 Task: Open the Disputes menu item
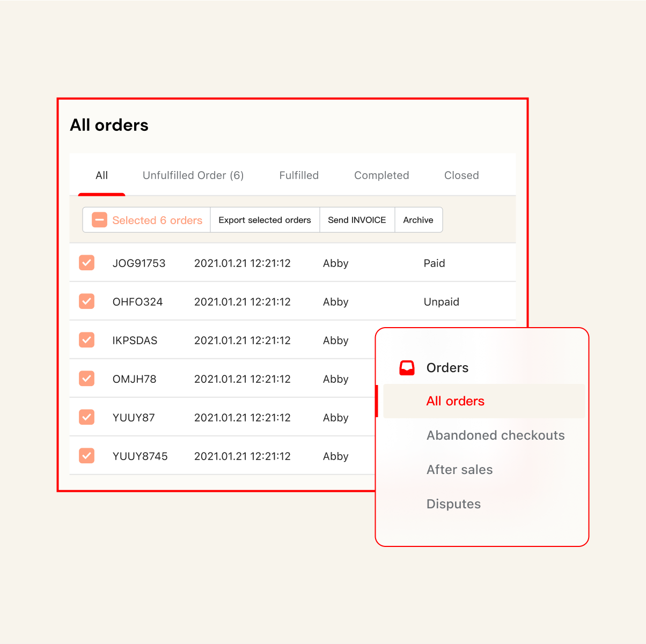pos(453,504)
